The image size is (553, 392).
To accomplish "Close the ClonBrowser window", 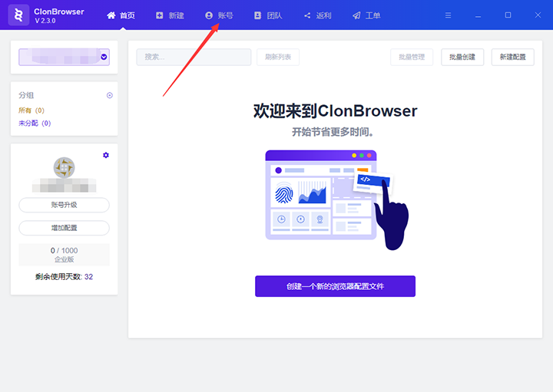I will (x=538, y=15).
